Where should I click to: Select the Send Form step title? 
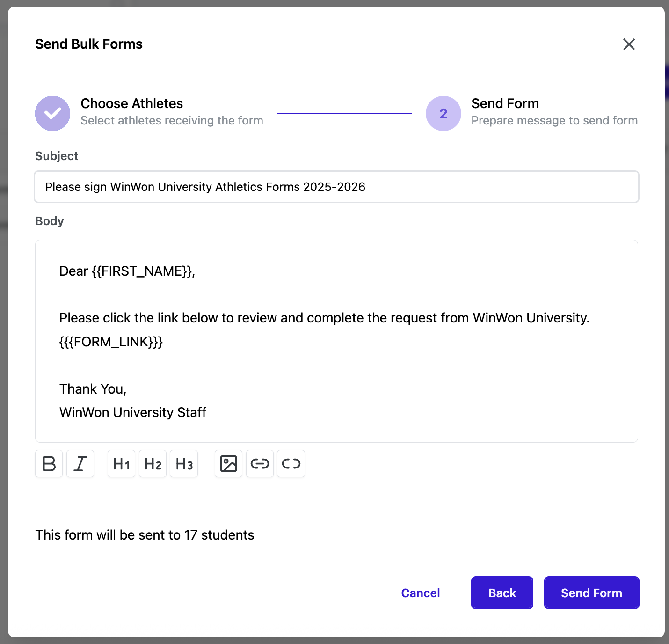click(505, 103)
